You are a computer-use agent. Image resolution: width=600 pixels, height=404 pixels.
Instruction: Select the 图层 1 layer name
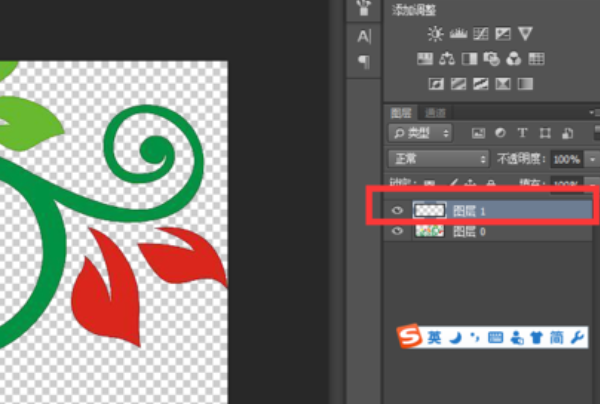tap(469, 211)
